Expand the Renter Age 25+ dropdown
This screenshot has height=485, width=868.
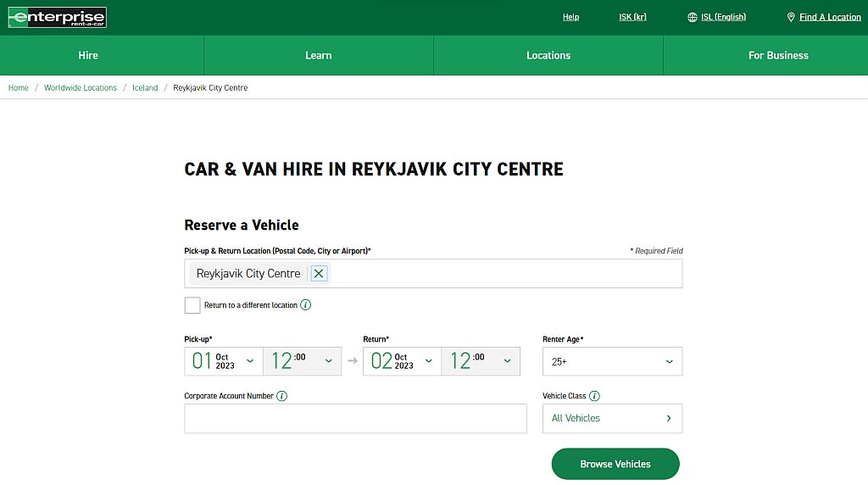612,361
